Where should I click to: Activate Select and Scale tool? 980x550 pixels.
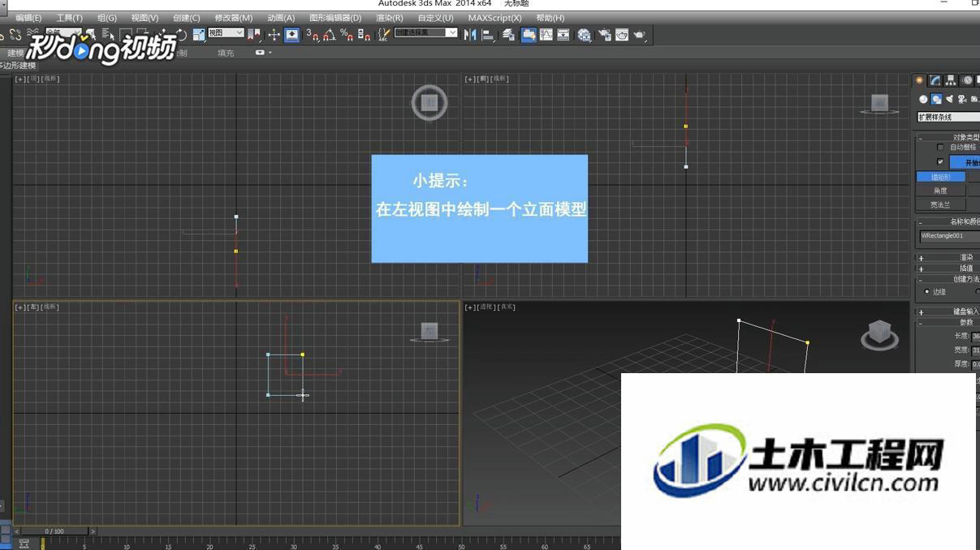pos(199,35)
